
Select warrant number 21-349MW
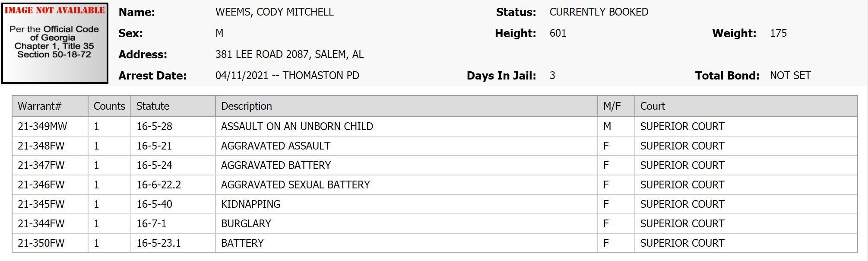point(42,127)
